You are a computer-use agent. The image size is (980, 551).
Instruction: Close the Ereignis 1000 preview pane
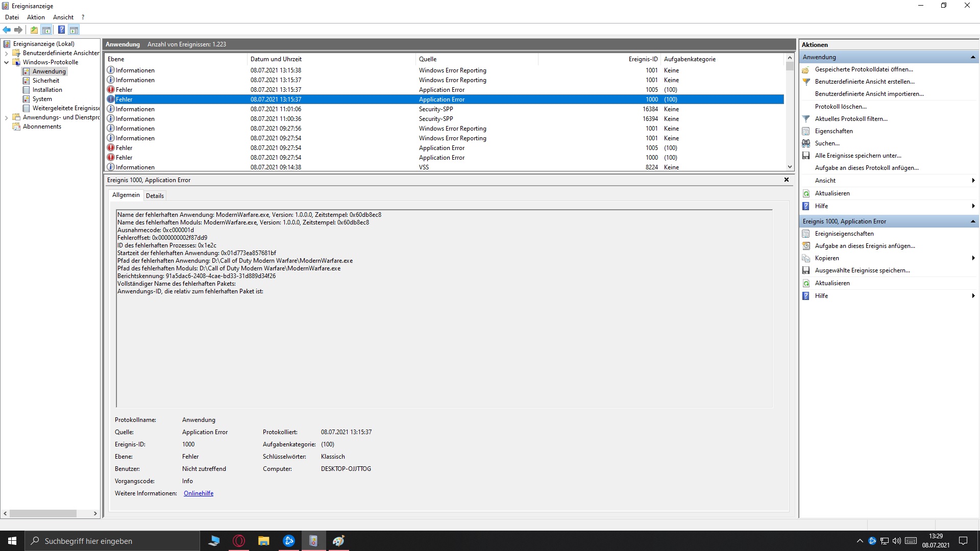786,180
